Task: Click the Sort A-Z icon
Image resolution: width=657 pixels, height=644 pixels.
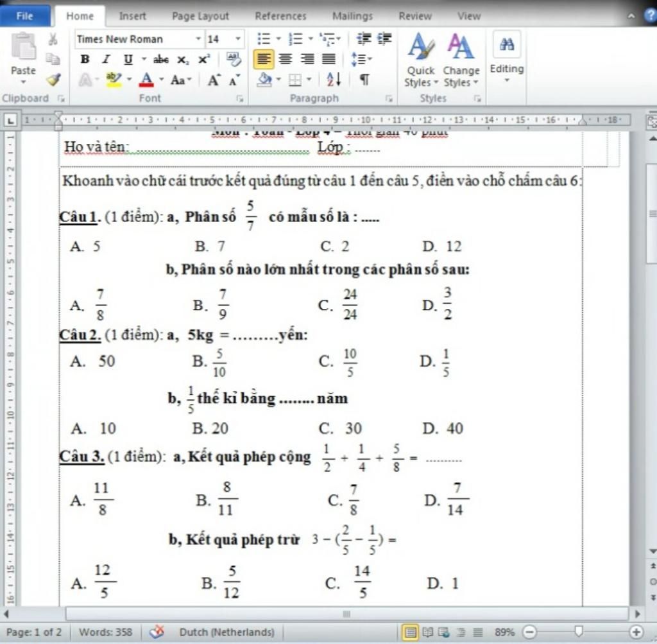Action: pos(334,79)
